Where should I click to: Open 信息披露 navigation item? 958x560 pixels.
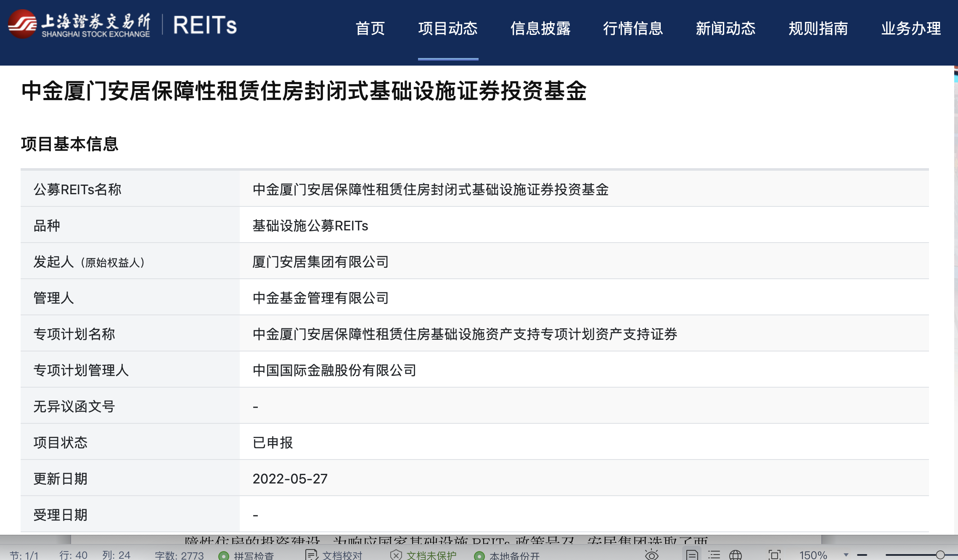click(540, 28)
